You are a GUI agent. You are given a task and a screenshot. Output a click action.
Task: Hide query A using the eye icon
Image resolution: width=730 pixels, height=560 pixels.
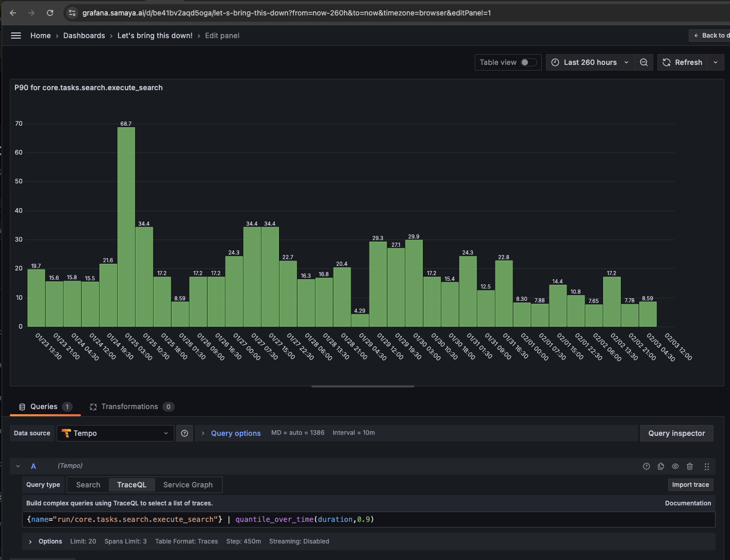click(675, 466)
